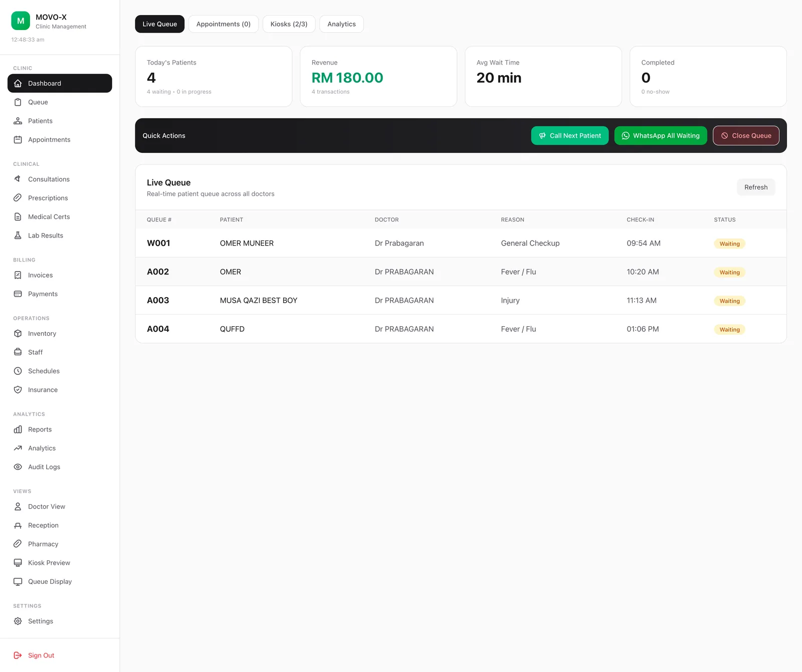This screenshot has height=672, width=802.
Task: Click the Appointments calendar icon
Action: coord(18,140)
